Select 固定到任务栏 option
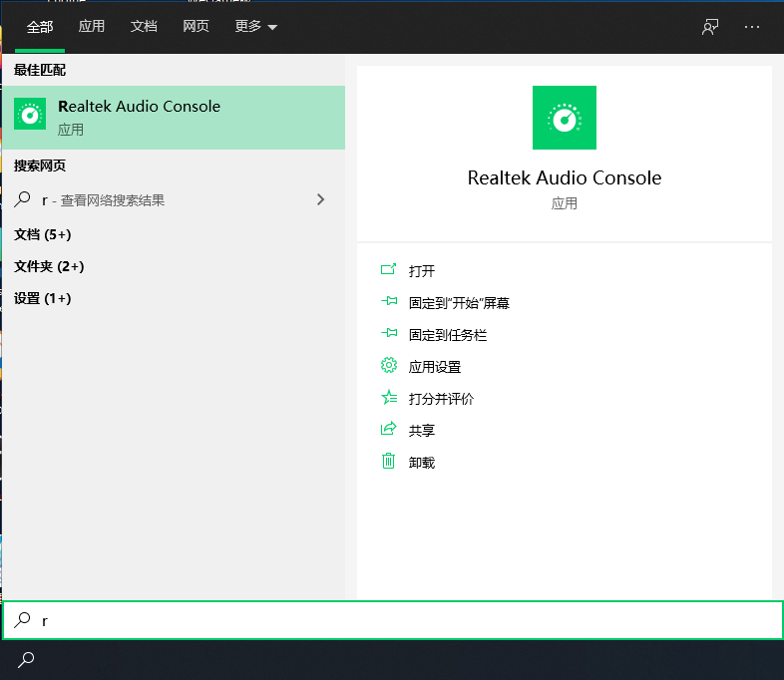This screenshot has height=680, width=784. pyautogui.click(x=447, y=334)
